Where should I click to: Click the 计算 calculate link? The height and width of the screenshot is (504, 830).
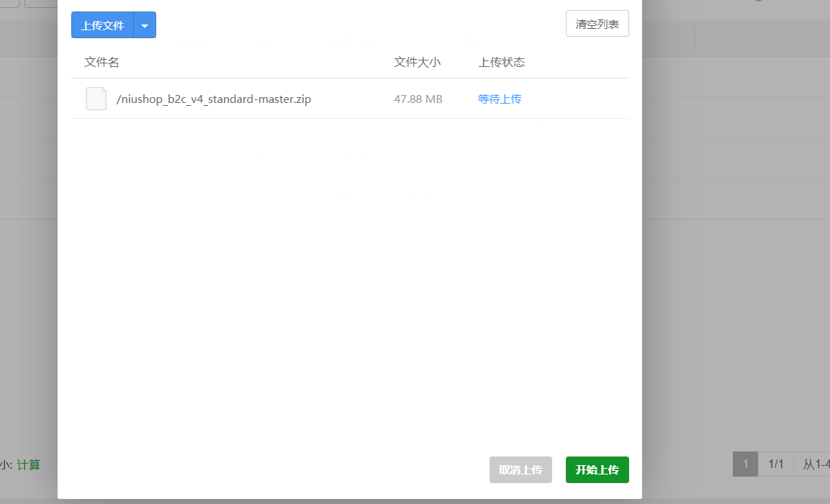point(30,465)
